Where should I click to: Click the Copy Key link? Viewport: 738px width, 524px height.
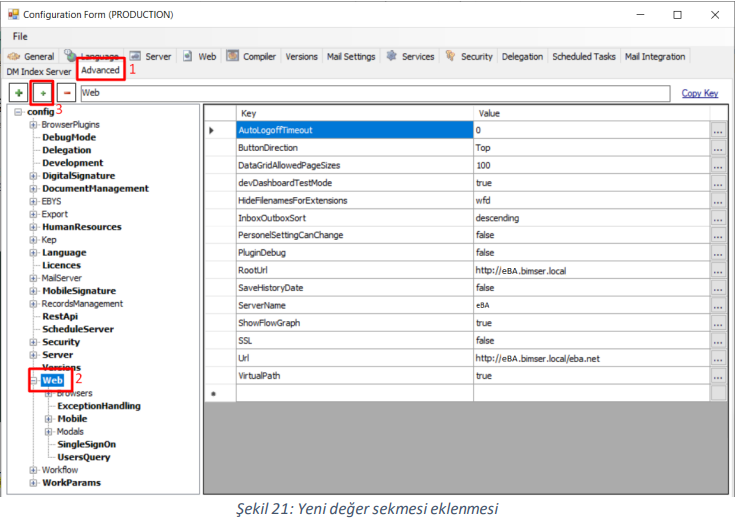point(699,93)
